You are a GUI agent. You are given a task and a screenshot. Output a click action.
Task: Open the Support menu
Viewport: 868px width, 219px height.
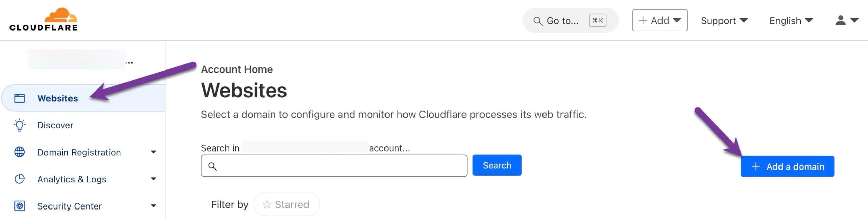[x=724, y=20]
